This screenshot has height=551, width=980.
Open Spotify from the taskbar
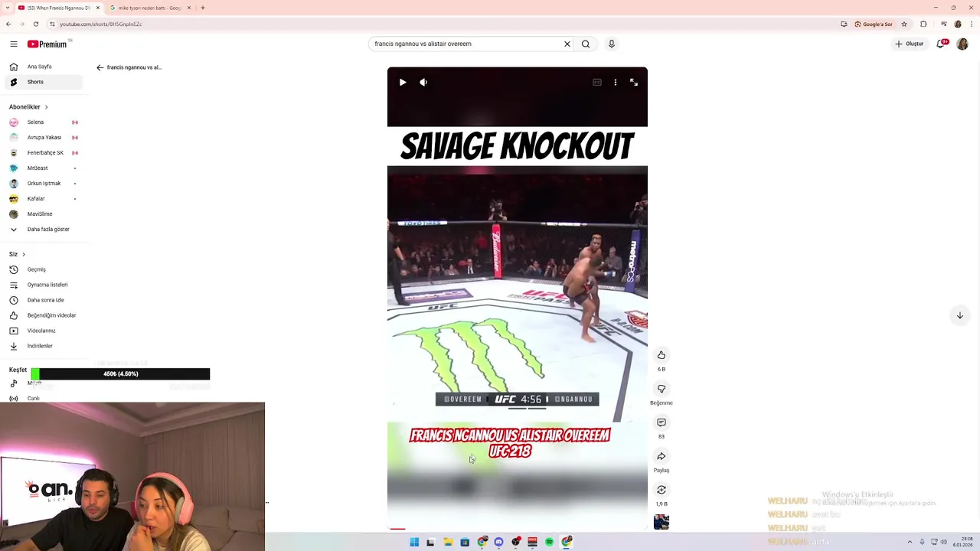(x=549, y=542)
